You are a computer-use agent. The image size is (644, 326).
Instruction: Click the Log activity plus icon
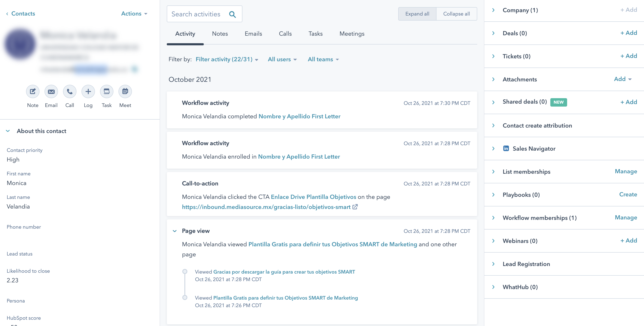coord(88,91)
